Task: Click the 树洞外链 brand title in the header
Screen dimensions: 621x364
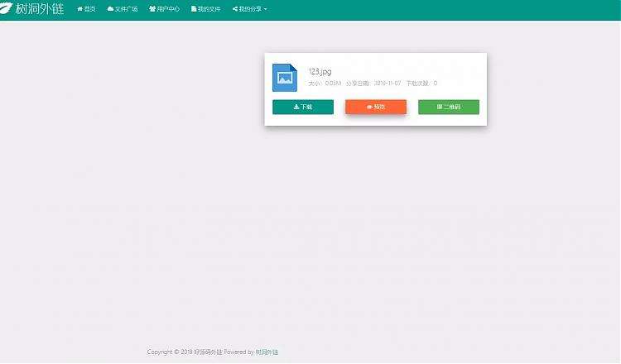Action: 40,9
